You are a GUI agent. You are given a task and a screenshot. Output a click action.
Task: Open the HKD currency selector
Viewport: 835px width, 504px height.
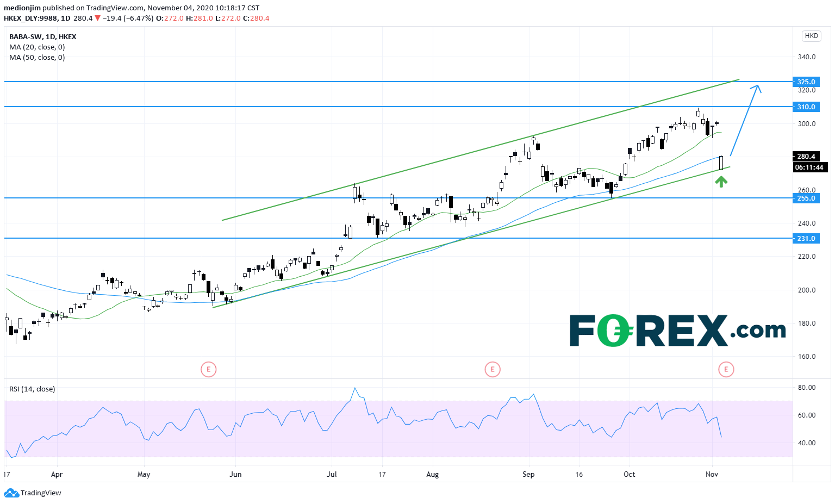coord(811,36)
